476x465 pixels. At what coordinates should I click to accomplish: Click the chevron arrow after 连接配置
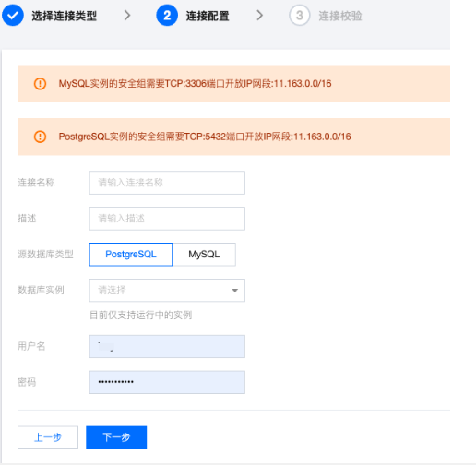point(260,15)
